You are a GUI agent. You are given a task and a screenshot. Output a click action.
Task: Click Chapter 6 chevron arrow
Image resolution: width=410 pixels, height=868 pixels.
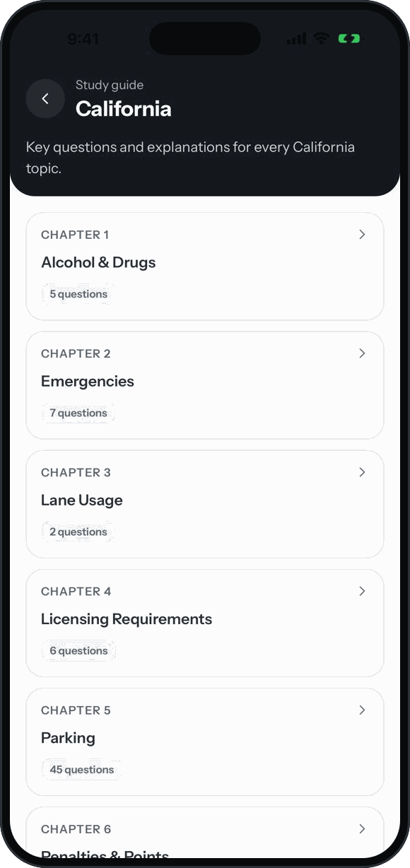[362, 828]
